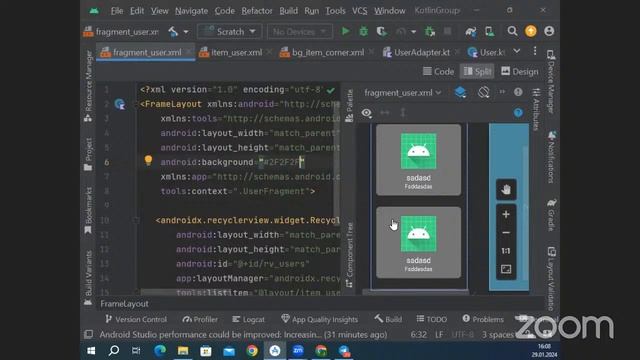Click the FrameLayout breadcrumb
640x360 pixels.
point(124,304)
